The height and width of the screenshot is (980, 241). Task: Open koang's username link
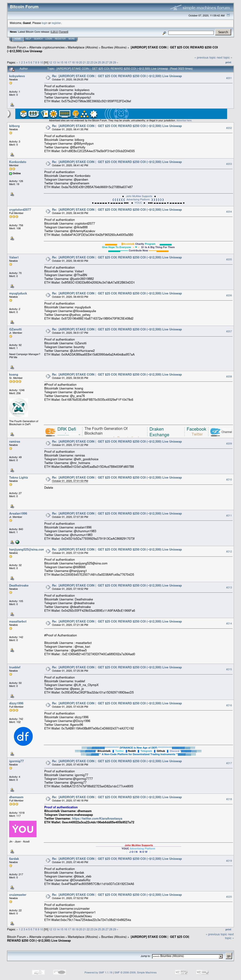coord(14,375)
